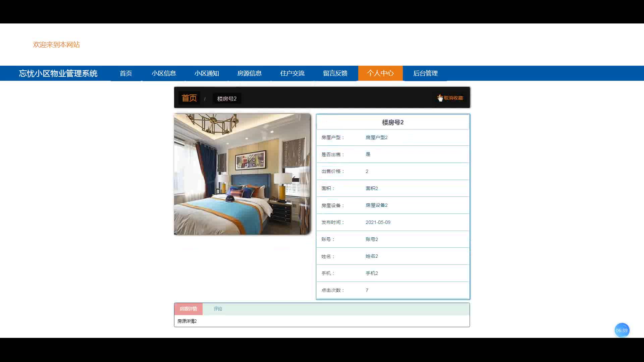Open 后台管理 from the navigation bar
Image resolution: width=644 pixels, height=362 pixels.
pyautogui.click(x=425, y=73)
